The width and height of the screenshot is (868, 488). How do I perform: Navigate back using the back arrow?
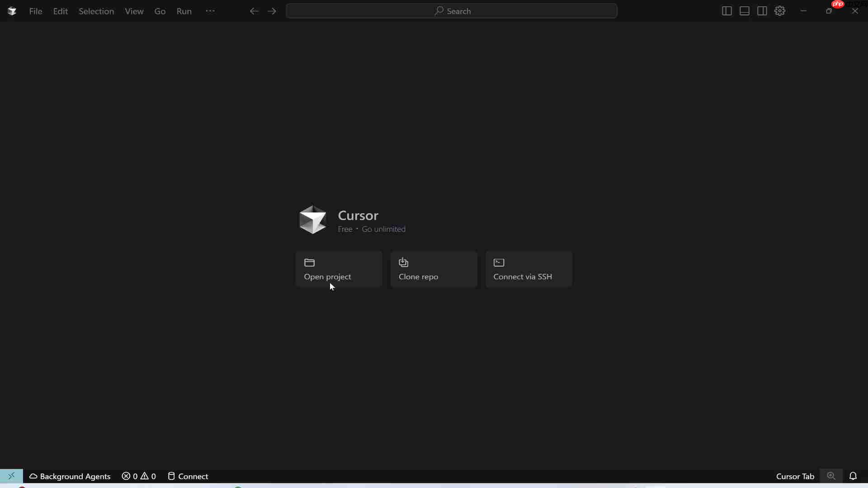click(x=254, y=11)
